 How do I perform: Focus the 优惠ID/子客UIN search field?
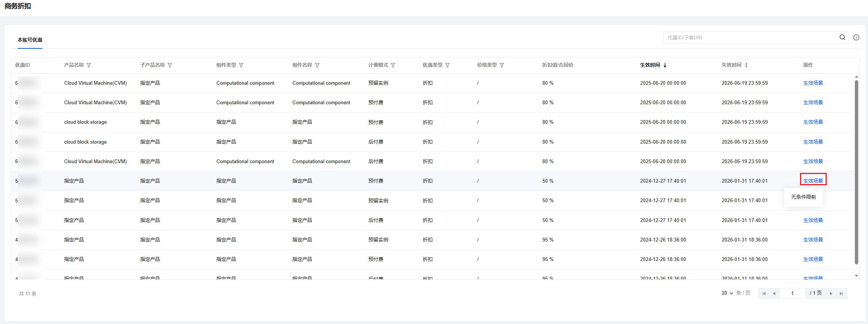(750, 37)
